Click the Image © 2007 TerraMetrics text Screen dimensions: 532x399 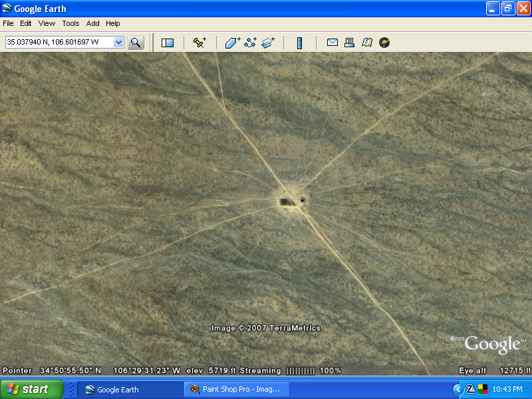tap(266, 328)
